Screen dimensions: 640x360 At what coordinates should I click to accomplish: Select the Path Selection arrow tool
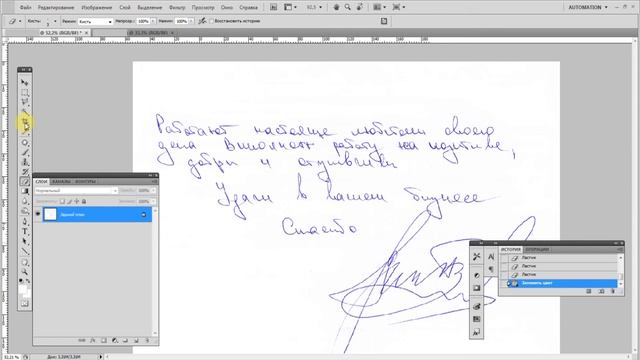(x=24, y=242)
